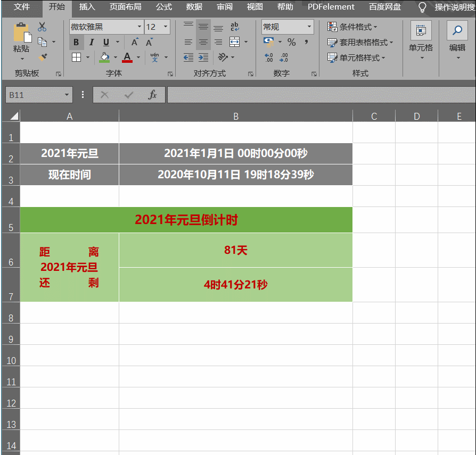
Task: Cut selection with scissors icon
Action: pos(42,27)
